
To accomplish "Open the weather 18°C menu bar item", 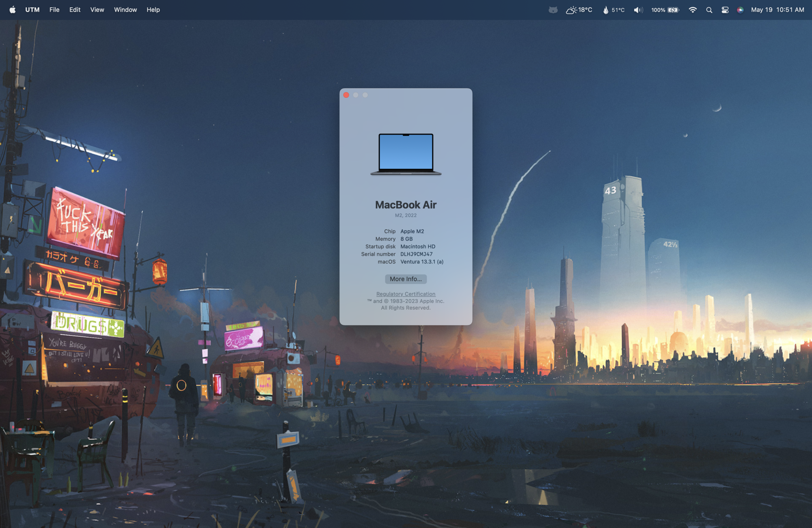I will pos(579,10).
